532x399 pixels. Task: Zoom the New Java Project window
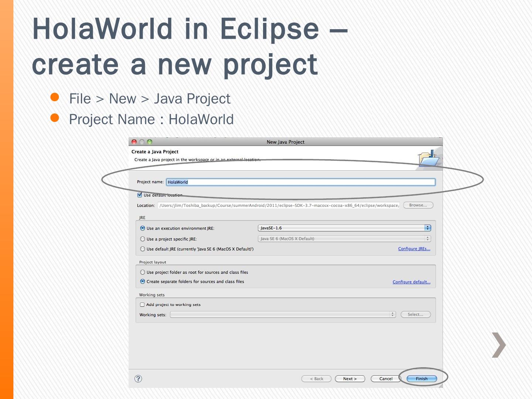point(150,142)
